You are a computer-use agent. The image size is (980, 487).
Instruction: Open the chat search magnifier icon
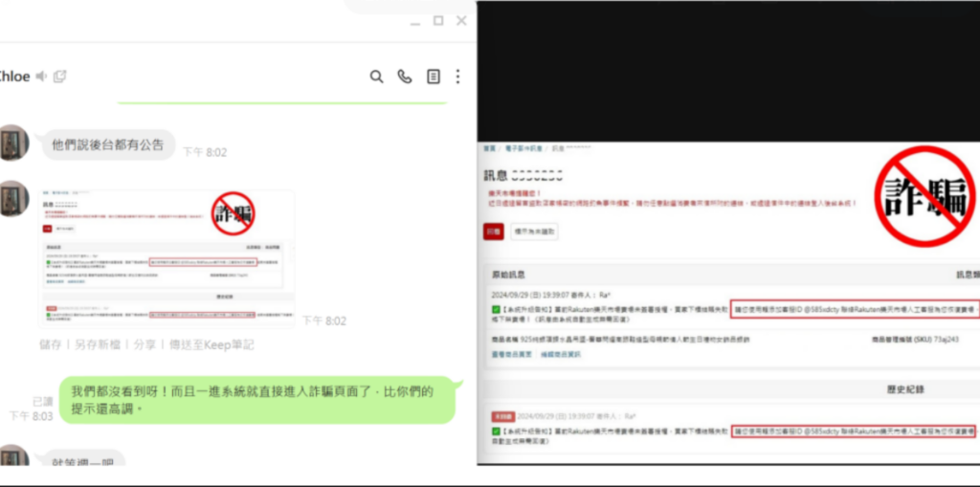click(x=376, y=77)
